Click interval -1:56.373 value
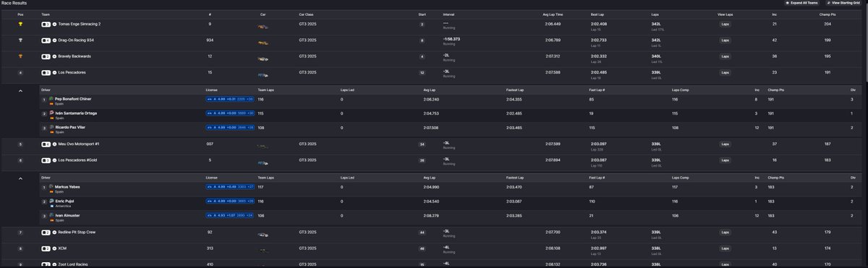 451,39
